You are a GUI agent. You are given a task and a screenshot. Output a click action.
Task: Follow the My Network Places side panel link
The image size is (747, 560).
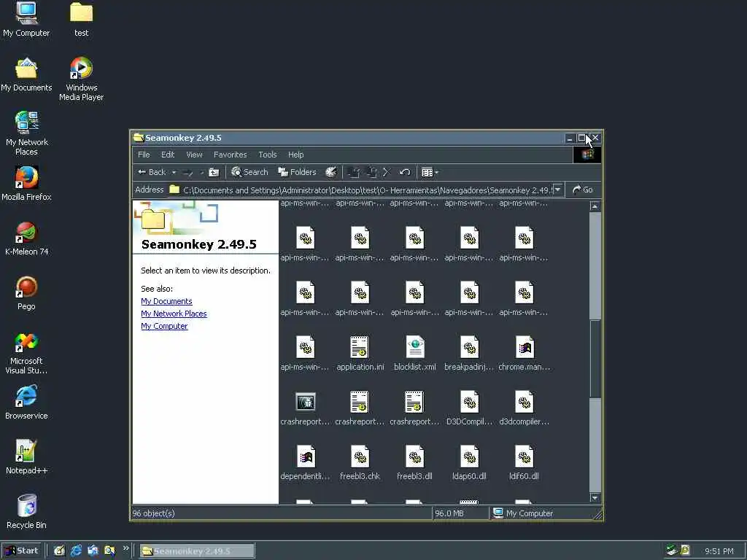coord(174,314)
